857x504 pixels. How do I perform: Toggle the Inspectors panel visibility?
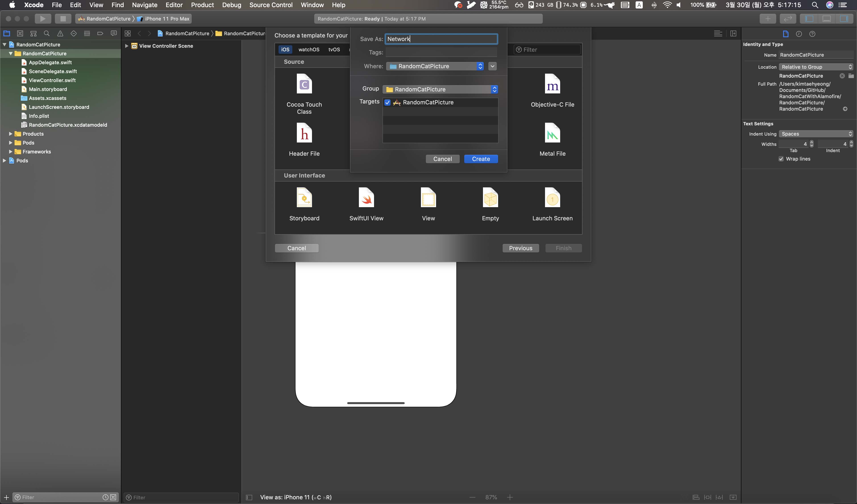[844, 19]
